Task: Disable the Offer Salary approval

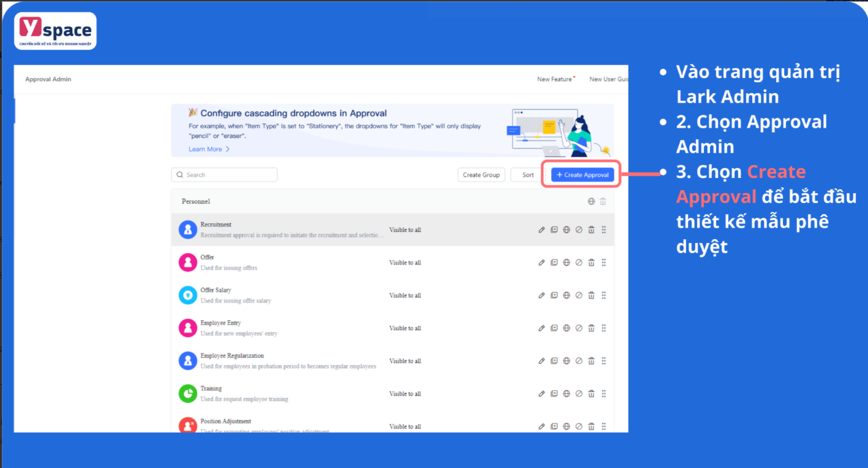Action: pyautogui.click(x=579, y=296)
